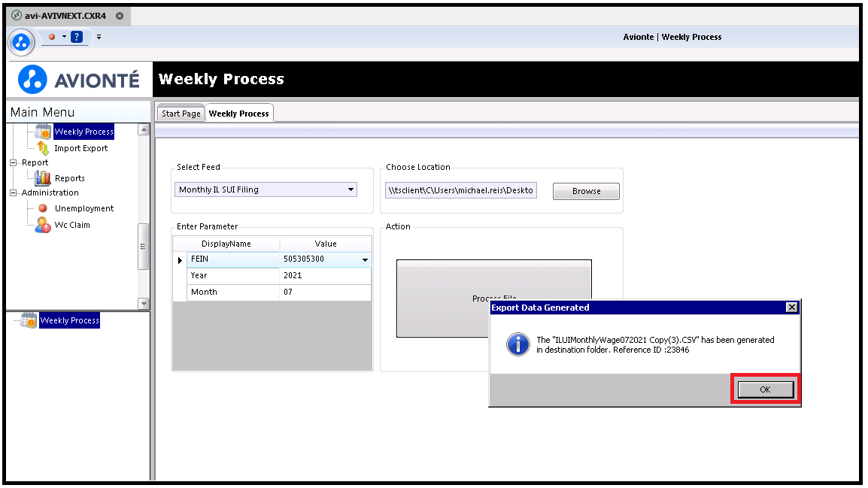Screen dimensions: 868x488
Task: Click the Year value cell 2021
Action: 326,275
